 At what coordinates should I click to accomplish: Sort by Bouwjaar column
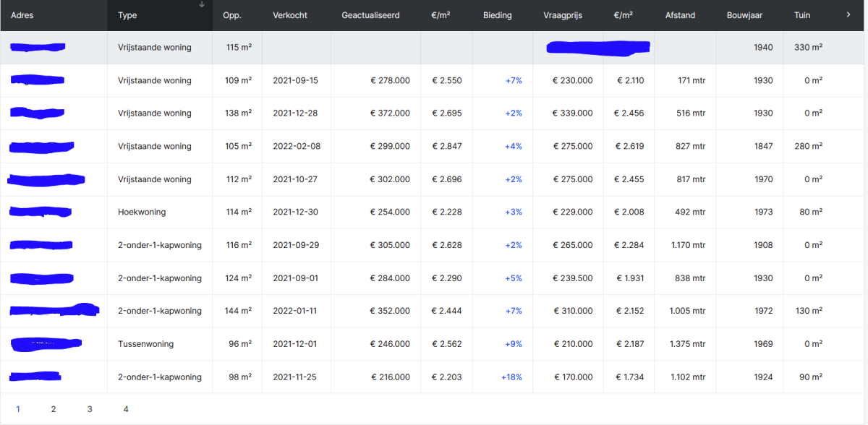(x=744, y=15)
